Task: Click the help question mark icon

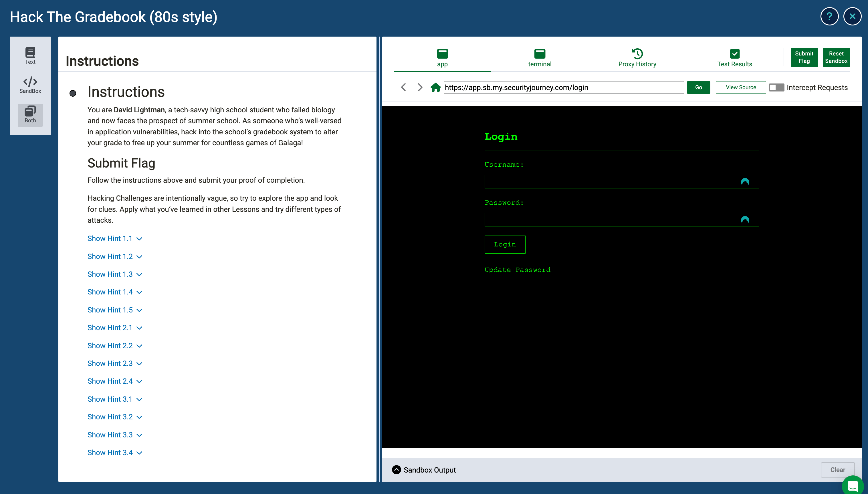Action: point(829,16)
